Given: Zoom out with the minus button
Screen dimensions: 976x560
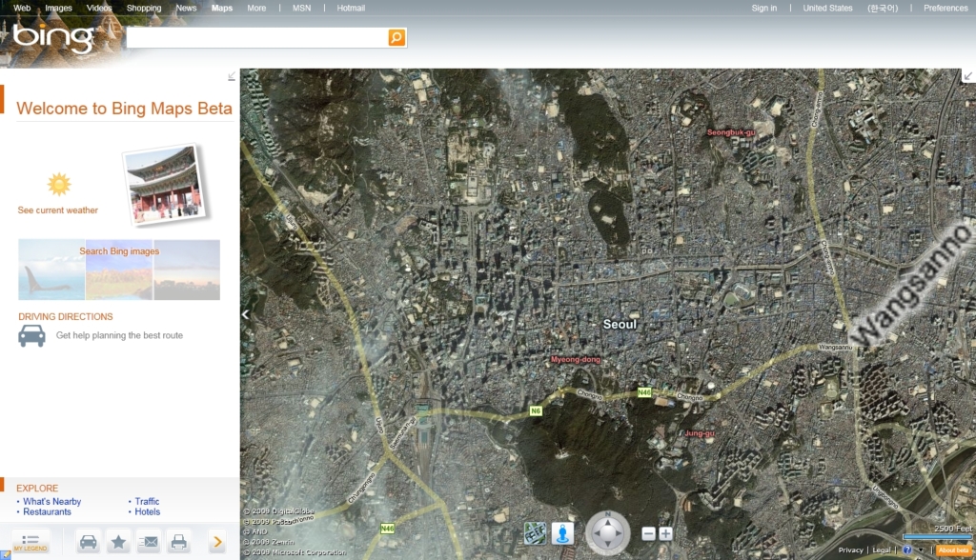Looking at the screenshot, I should tap(648, 534).
